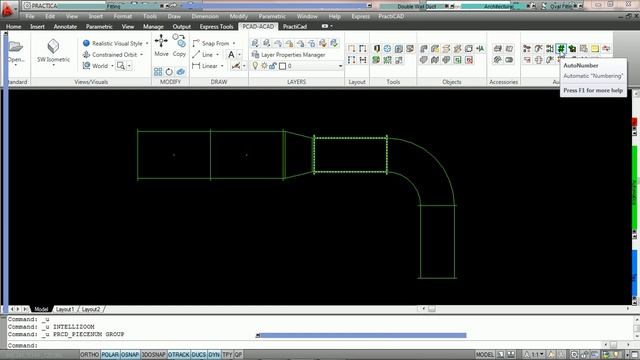Screen dimensions: 640x360
Task: Click the Zoom window magnifier icon
Action: coord(120,65)
